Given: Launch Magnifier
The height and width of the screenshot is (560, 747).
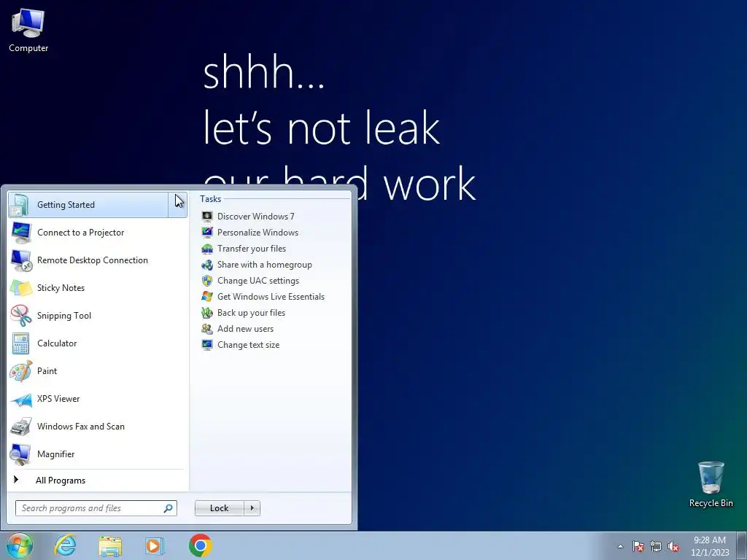Looking at the screenshot, I should (98, 454).
